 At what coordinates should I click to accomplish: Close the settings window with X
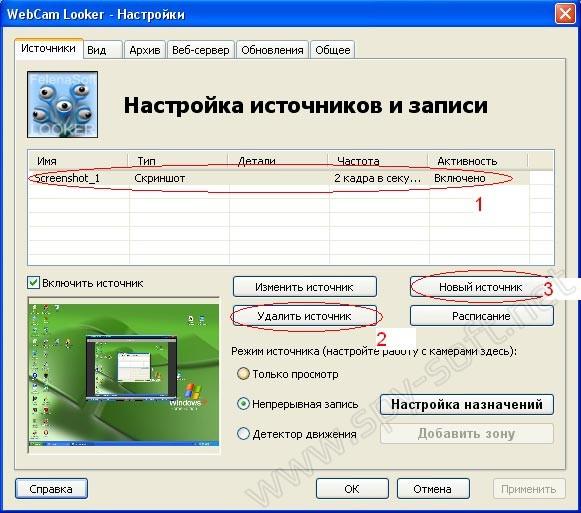click(565, 14)
